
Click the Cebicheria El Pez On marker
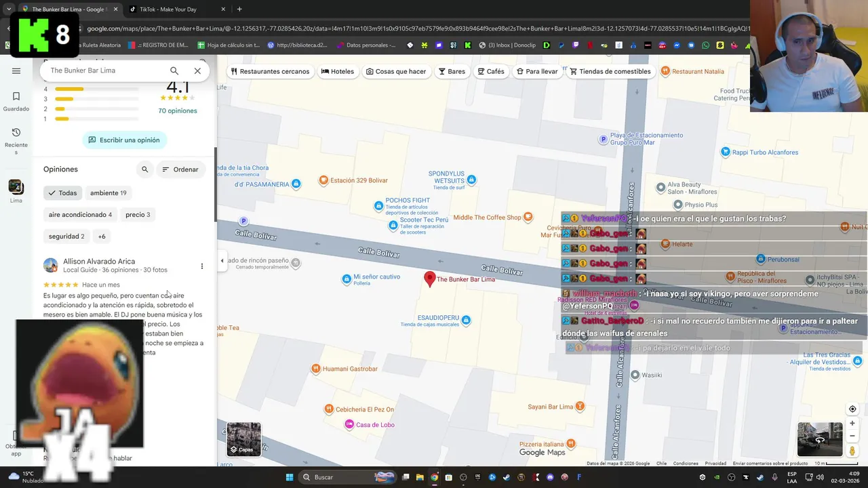pos(329,409)
